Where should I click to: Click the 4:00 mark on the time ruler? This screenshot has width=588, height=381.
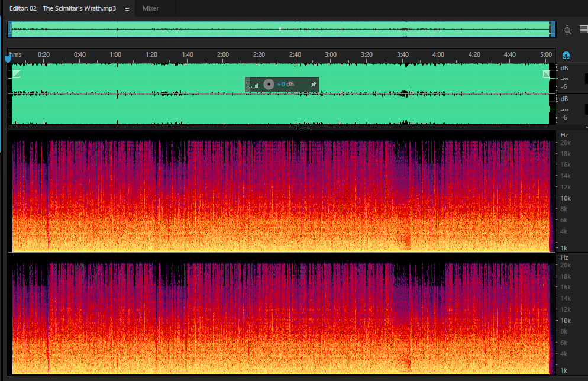(438, 55)
